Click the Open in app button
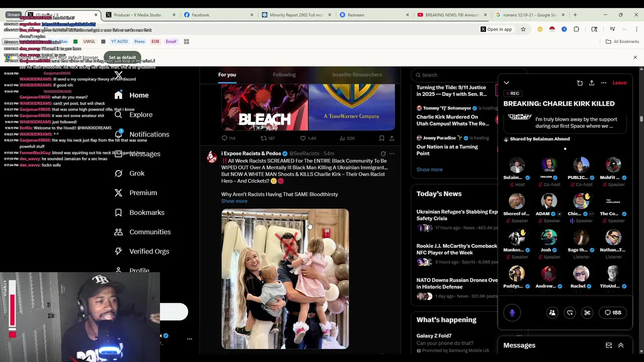644x362 pixels. point(496,29)
